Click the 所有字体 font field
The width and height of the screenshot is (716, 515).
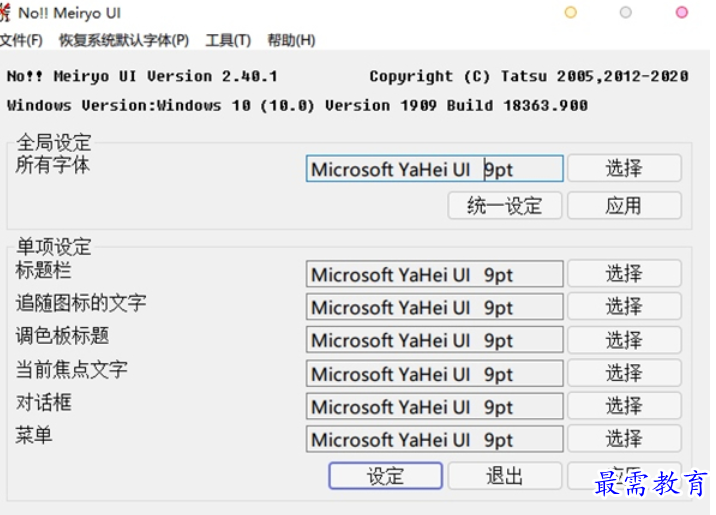tap(435, 169)
